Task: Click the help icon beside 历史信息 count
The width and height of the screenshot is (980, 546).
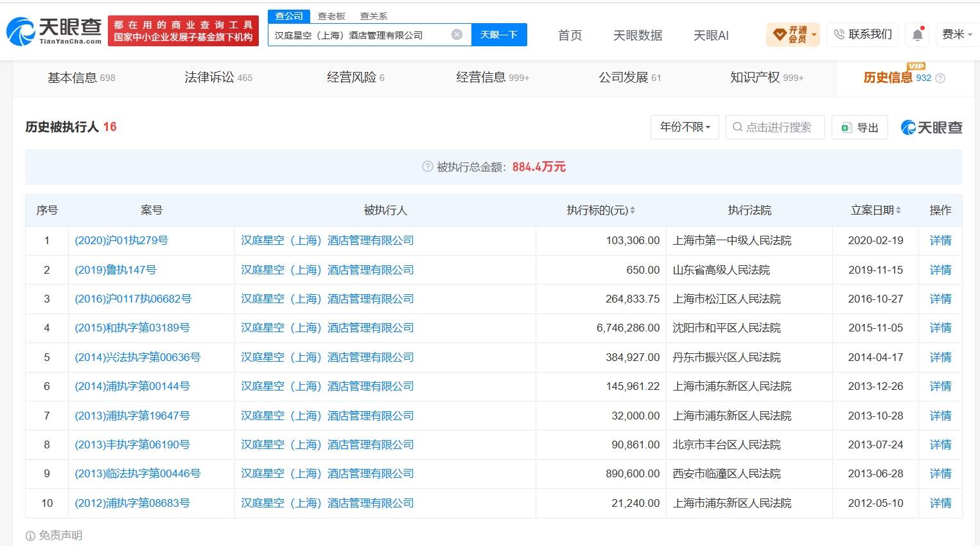Action: tap(940, 78)
